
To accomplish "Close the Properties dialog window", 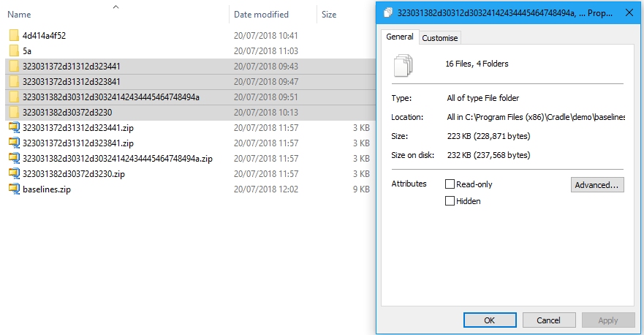I will (x=629, y=12).
